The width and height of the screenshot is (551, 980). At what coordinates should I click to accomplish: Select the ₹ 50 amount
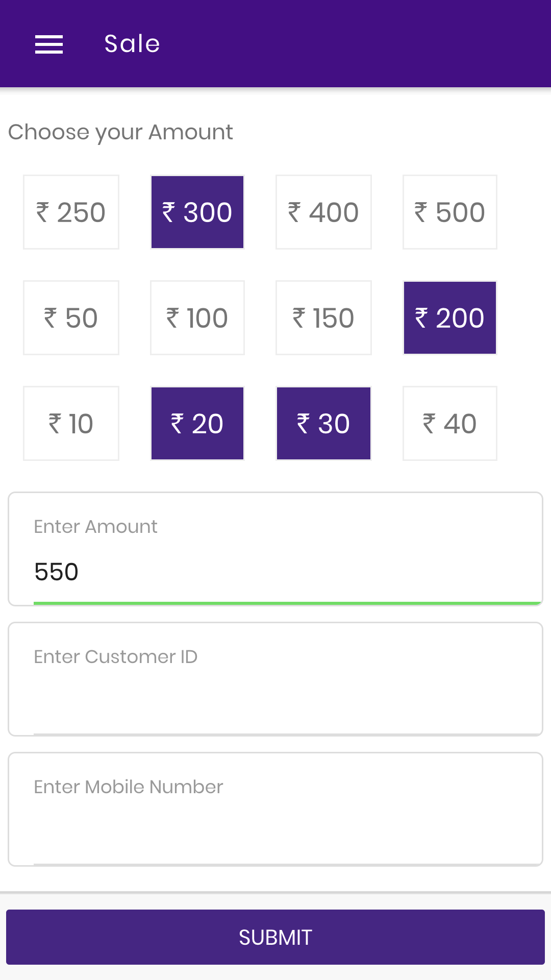pos(71,318)
